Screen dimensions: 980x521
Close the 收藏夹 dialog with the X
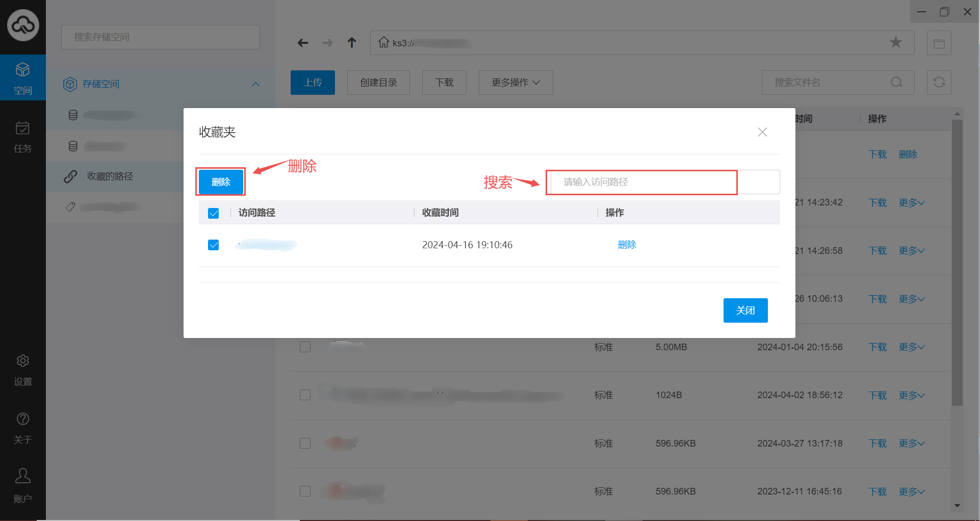[x=762, y=132]
